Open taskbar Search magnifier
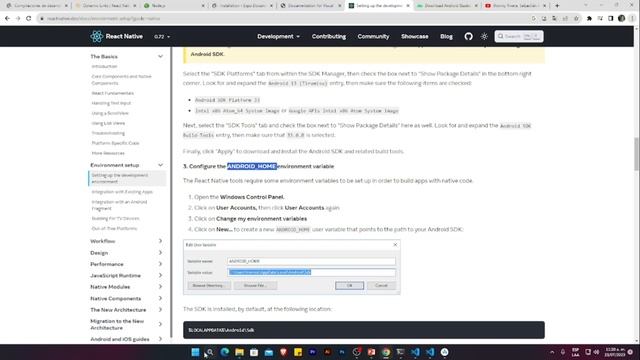Screen dimensions: 640x360 (x=210, y=352)
